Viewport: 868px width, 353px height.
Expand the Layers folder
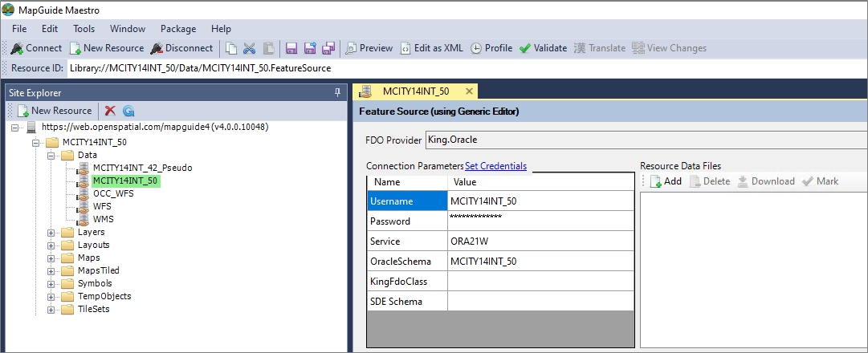click(x=51, y=233)
